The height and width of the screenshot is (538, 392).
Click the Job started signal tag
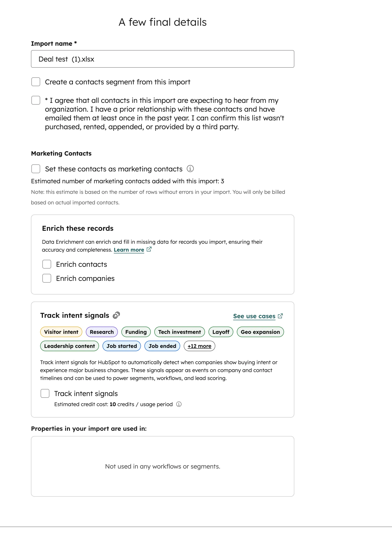click(x=122, y=346)
